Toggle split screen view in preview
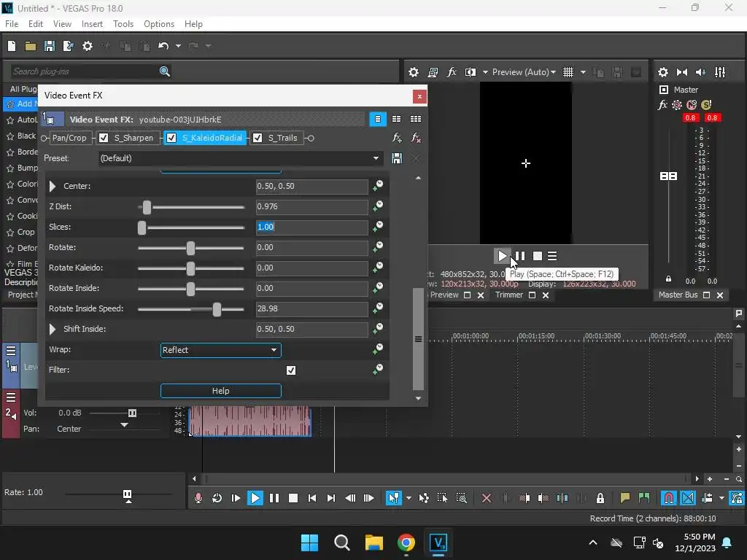The image size is (747, 560). [x=471, y=72]
